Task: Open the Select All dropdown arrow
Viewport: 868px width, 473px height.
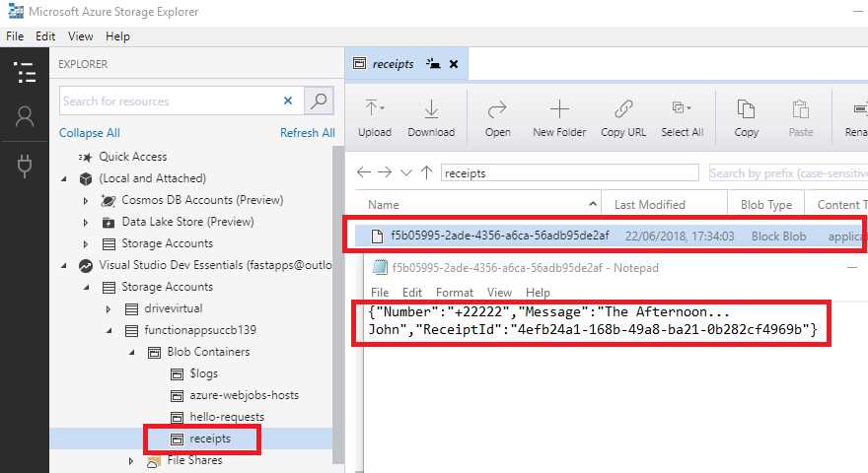Action: 688,107
